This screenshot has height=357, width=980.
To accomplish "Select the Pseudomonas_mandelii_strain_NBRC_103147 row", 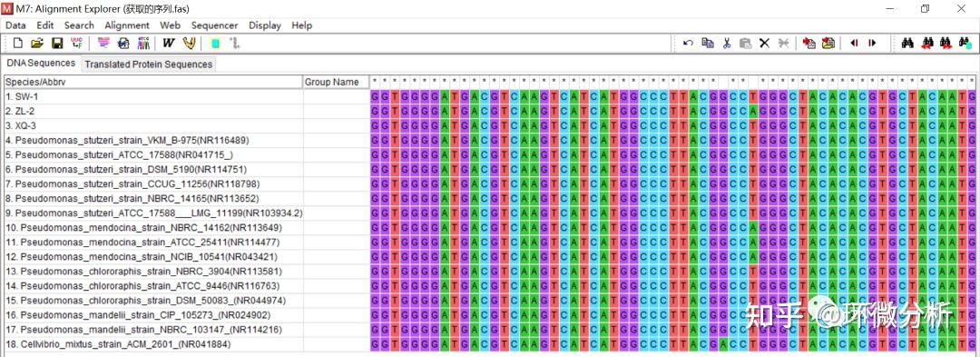I will pos(153,330).
